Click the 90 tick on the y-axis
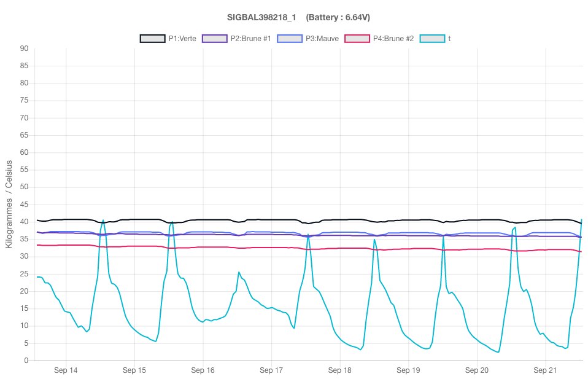Viewport: 588px width, 379px height. (24, 49)
